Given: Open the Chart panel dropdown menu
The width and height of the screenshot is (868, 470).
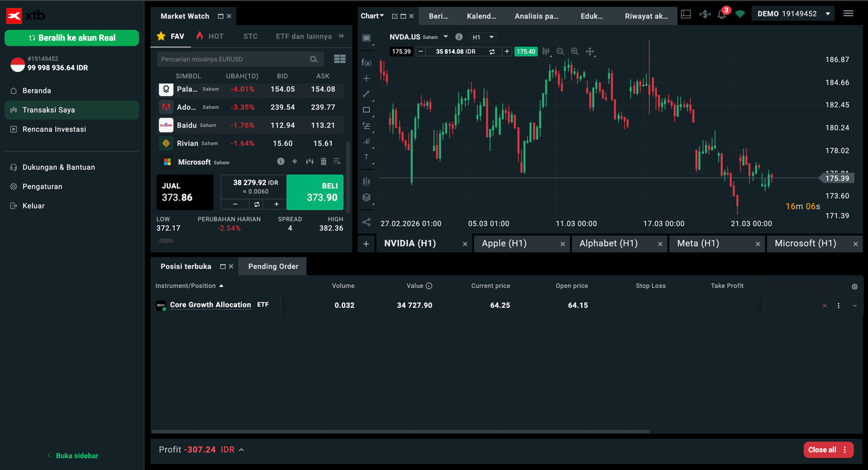Looking at the screenshot, I should pyautogui.click(x=373, y=16).
